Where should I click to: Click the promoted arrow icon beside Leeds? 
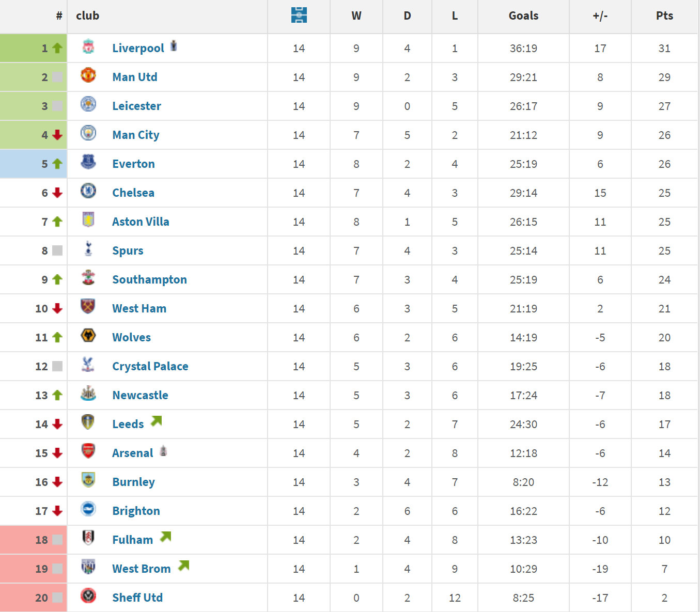click(156, 421)
